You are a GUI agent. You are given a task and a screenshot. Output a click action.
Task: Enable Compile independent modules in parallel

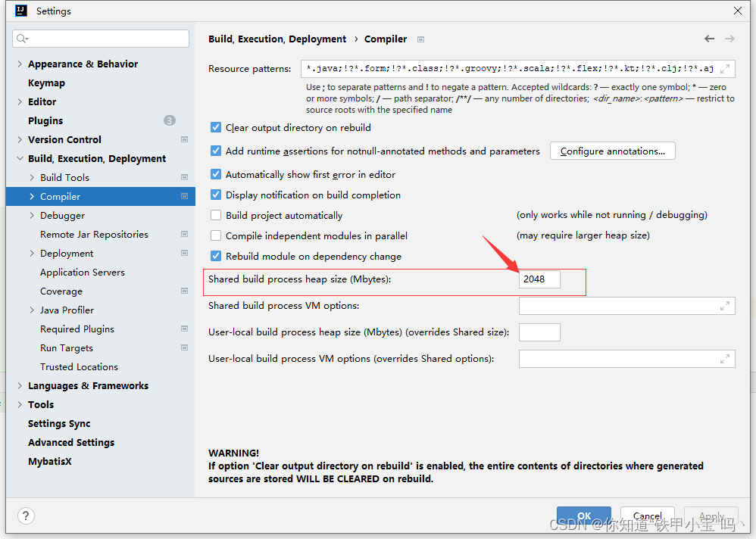[x=216, y=236]
